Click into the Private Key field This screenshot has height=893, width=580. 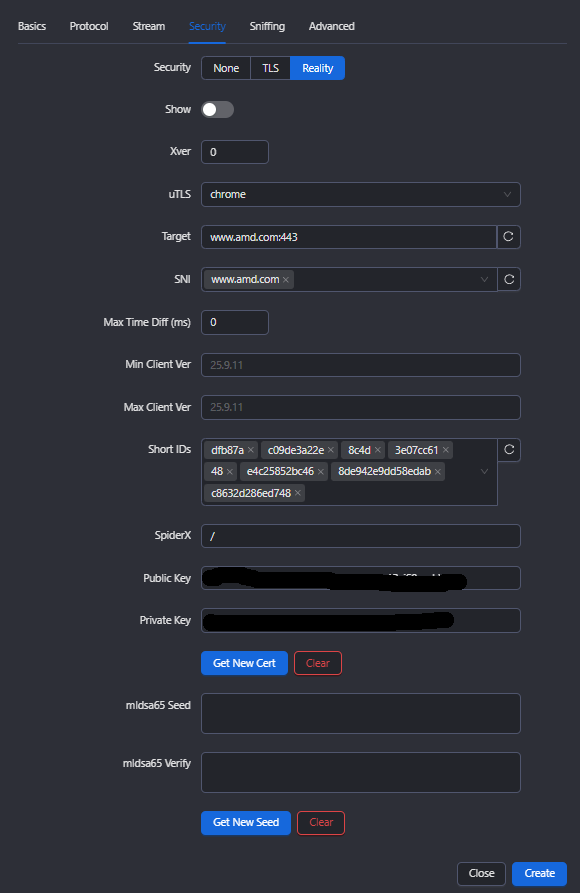tap(361, 621)
